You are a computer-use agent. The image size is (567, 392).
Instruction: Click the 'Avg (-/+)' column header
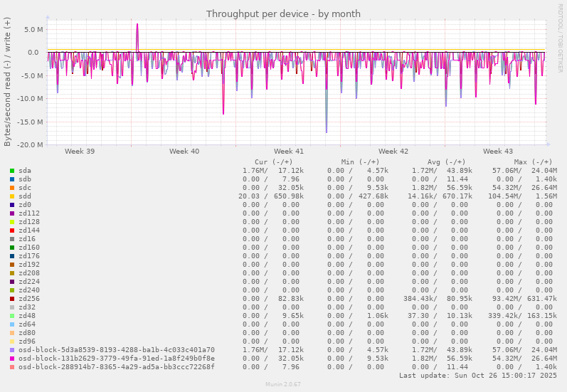coord(446,162)
